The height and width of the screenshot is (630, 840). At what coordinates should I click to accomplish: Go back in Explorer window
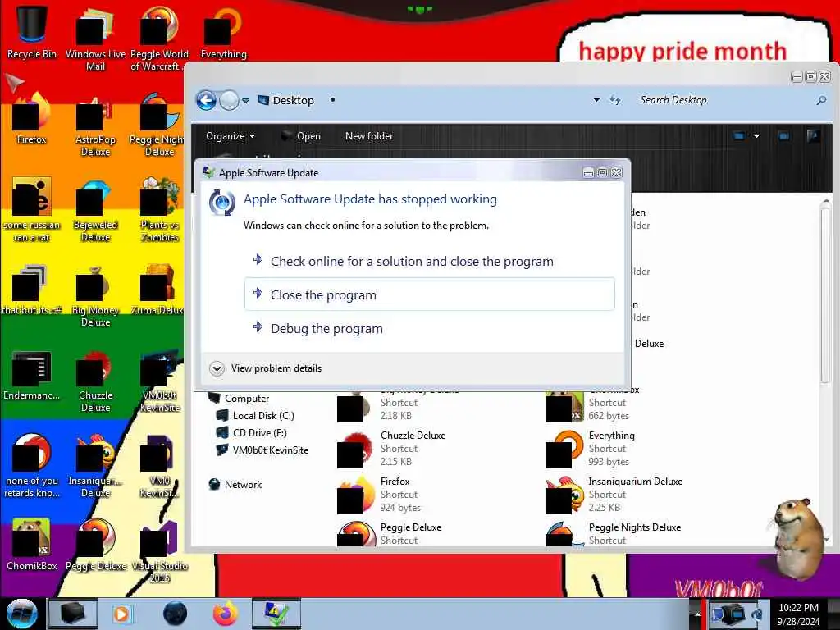[x=206, y=100]
